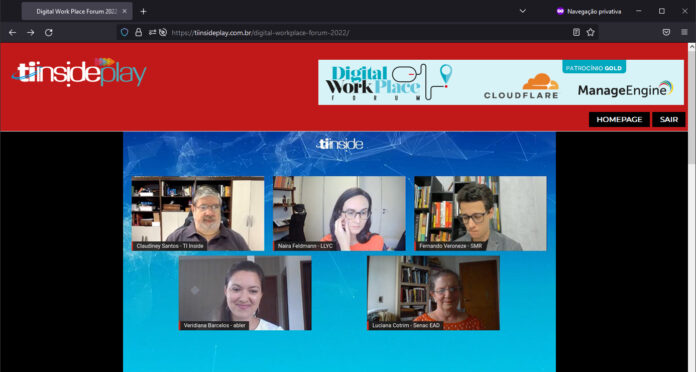Click the tiinsideplay logo

click(x=79, y=72)
